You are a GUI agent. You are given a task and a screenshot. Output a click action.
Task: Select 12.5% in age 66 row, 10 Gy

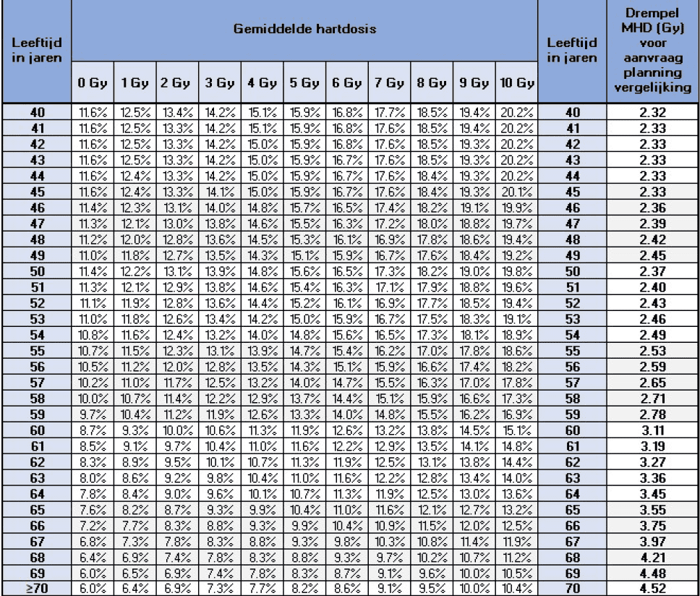coord(516,527)
